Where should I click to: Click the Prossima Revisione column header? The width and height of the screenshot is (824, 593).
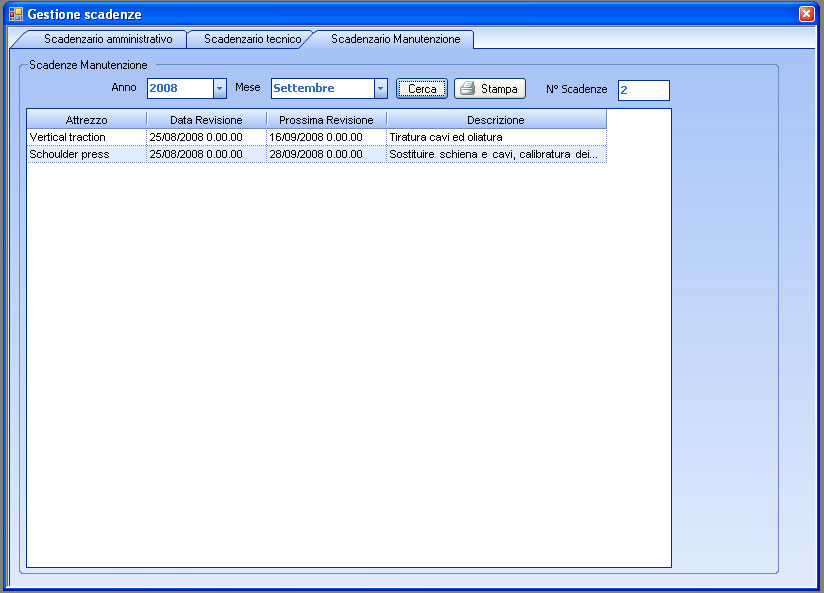tap(326, 120)
